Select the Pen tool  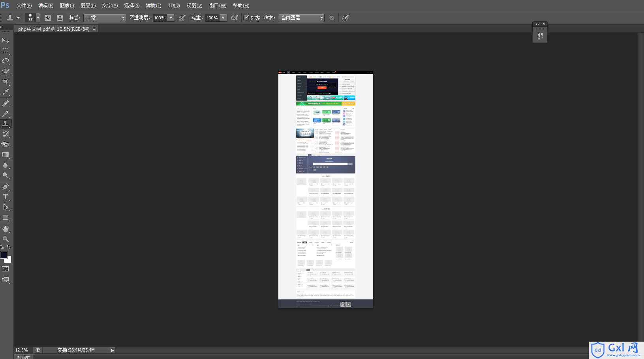coord(6,187)
